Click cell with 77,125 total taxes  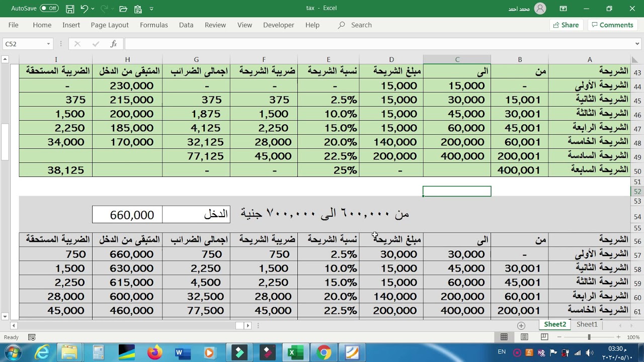click(x=196, y=156)
